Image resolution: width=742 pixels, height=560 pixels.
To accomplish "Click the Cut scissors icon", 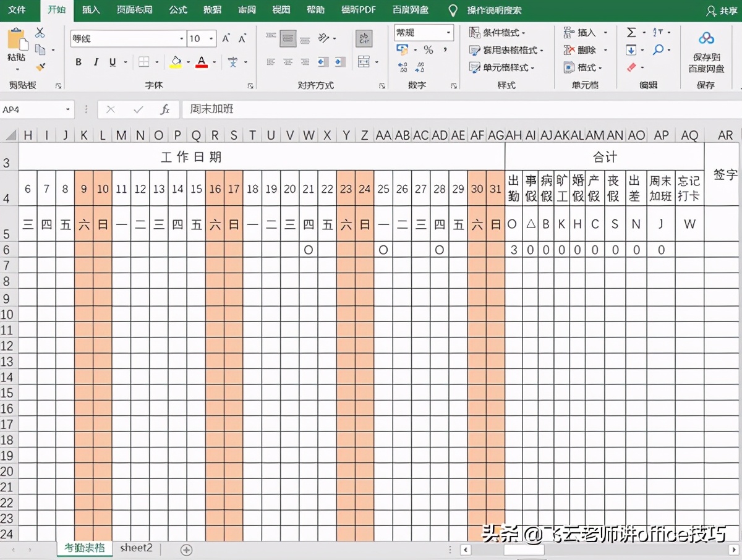I will 40,33.
